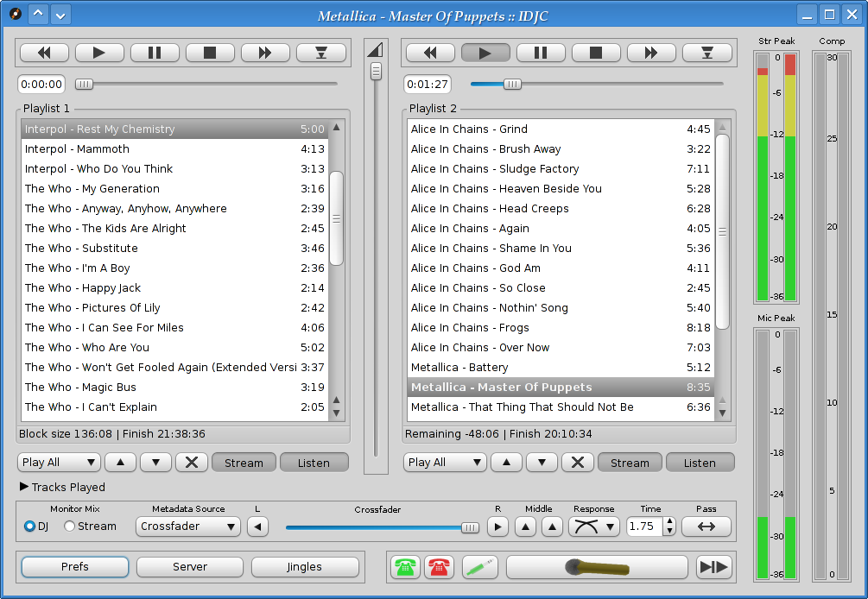
Task: Click the Crossfader slider handle
Action: pyautogui.click(x=470, y=527)
